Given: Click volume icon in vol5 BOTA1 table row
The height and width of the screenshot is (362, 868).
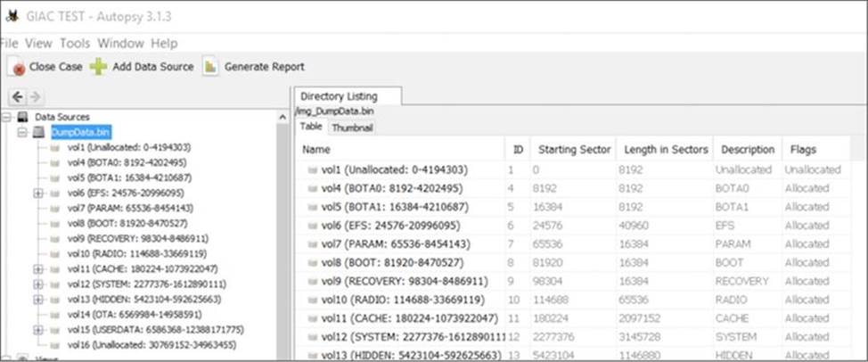Looking at the screenshot, I should click(x=314, y=207).
